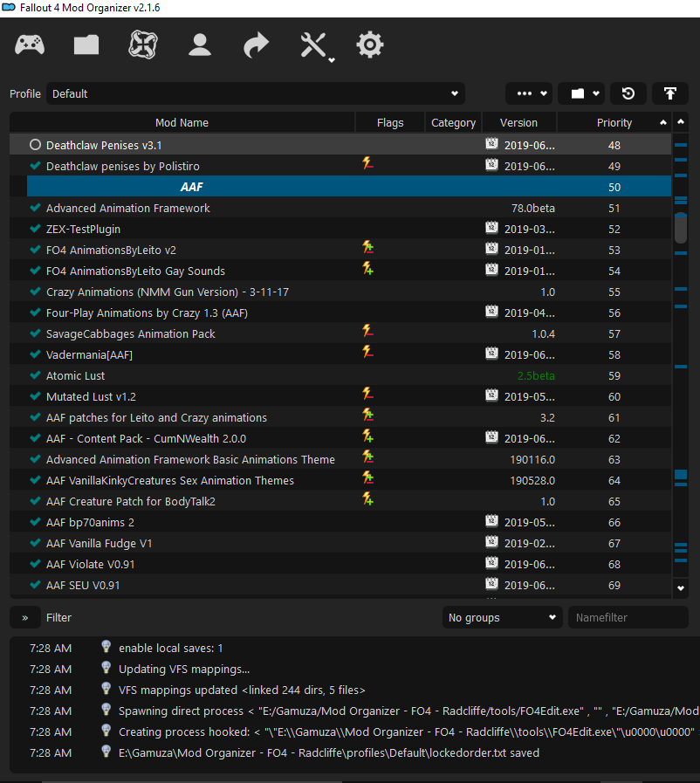Viewport: 700px width, 783px height.
Task: Sort by the Version column header
Action: coord(518,123)
